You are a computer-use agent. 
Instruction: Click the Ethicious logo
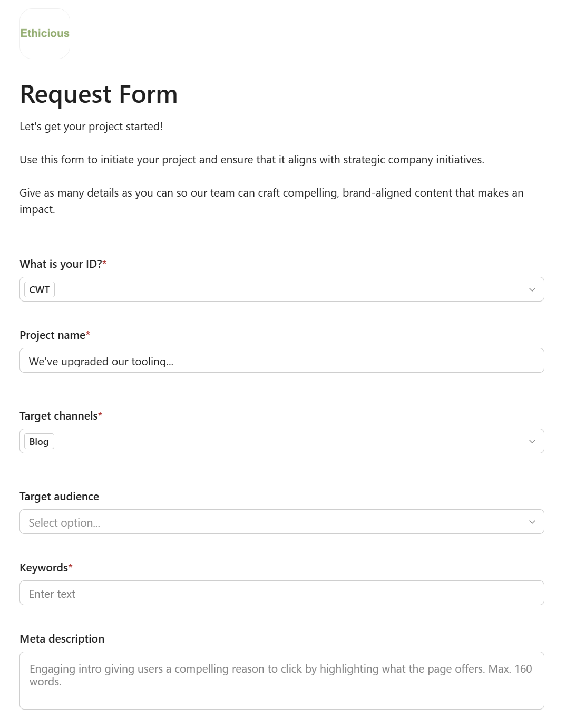pos(45,34)
